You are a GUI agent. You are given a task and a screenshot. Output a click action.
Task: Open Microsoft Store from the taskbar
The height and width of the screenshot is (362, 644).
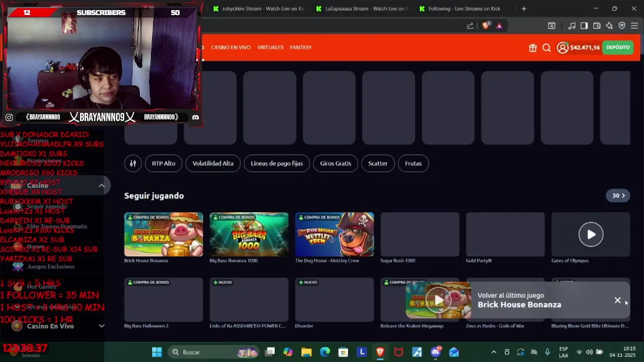coord(343,352)
